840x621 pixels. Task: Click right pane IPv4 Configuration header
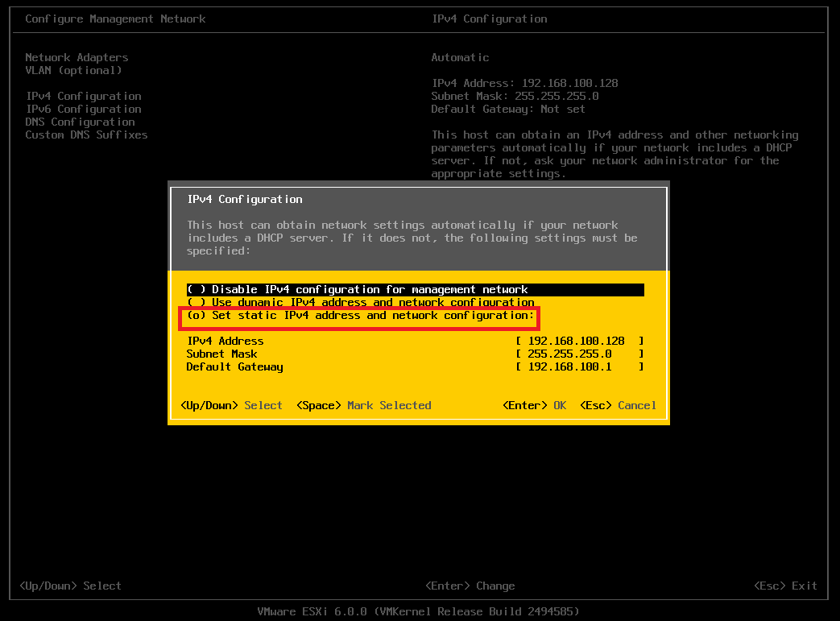click(x=490, y=19)
